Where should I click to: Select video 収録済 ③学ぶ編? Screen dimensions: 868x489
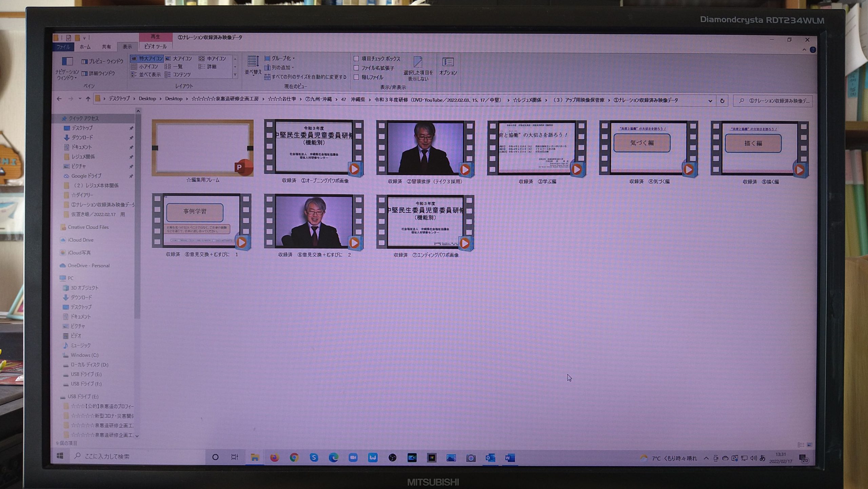click(537, 152)
